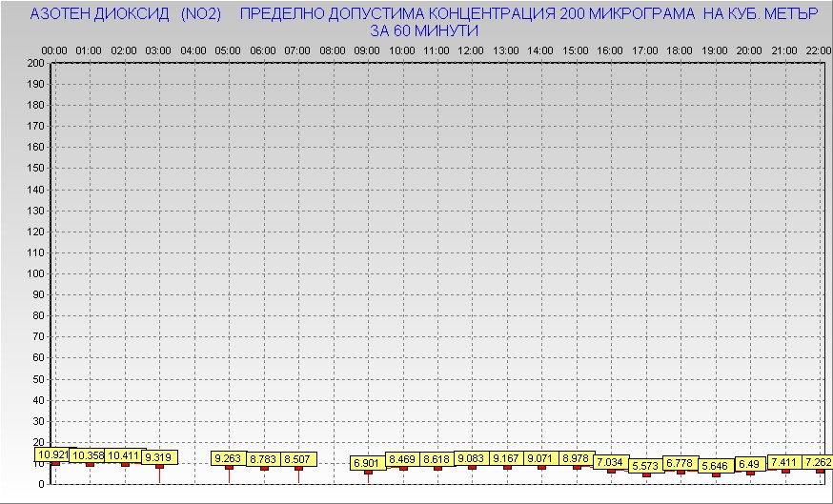Click the 7.262 data label at 22:00
Viewport: 833px width, 504px height.
pyautogui.click(x=819, y=462)
